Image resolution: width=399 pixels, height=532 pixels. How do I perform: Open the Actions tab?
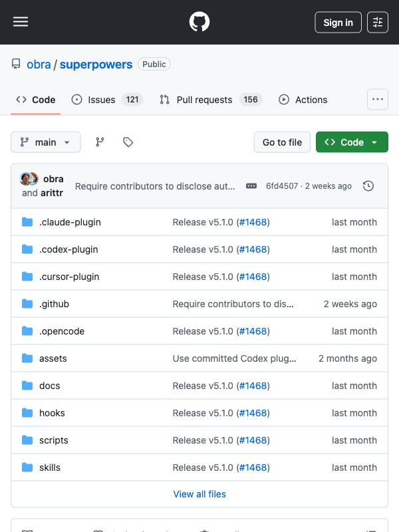click(x=303, y=100)
